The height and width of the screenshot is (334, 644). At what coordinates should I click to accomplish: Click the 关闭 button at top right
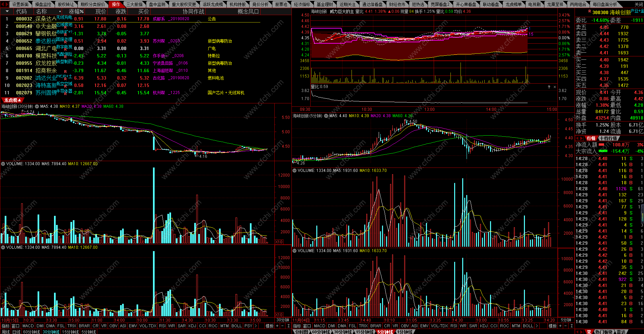coord(639,4)
